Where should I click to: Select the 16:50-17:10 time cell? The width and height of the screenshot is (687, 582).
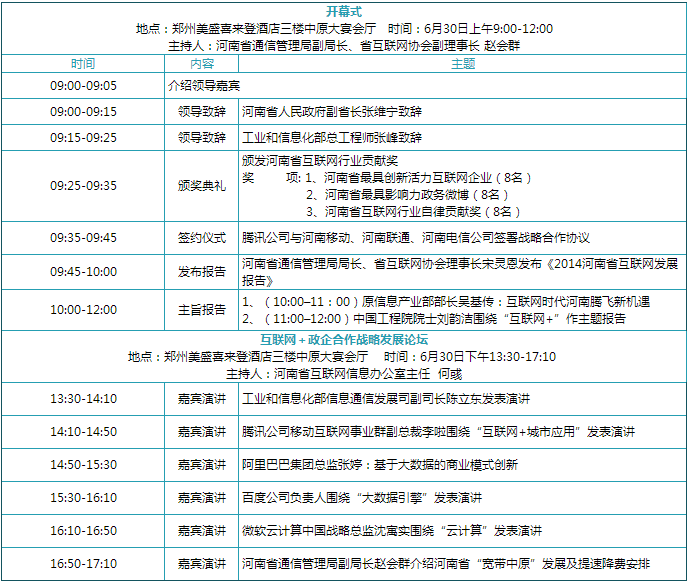point(83,564)
